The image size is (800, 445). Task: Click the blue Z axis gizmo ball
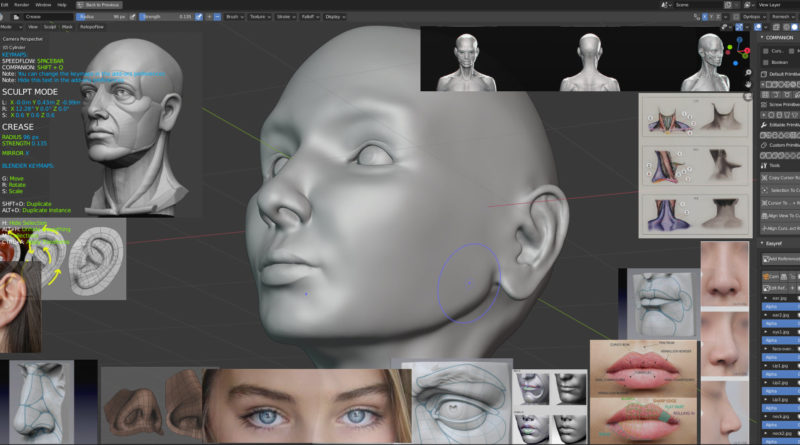739,39
